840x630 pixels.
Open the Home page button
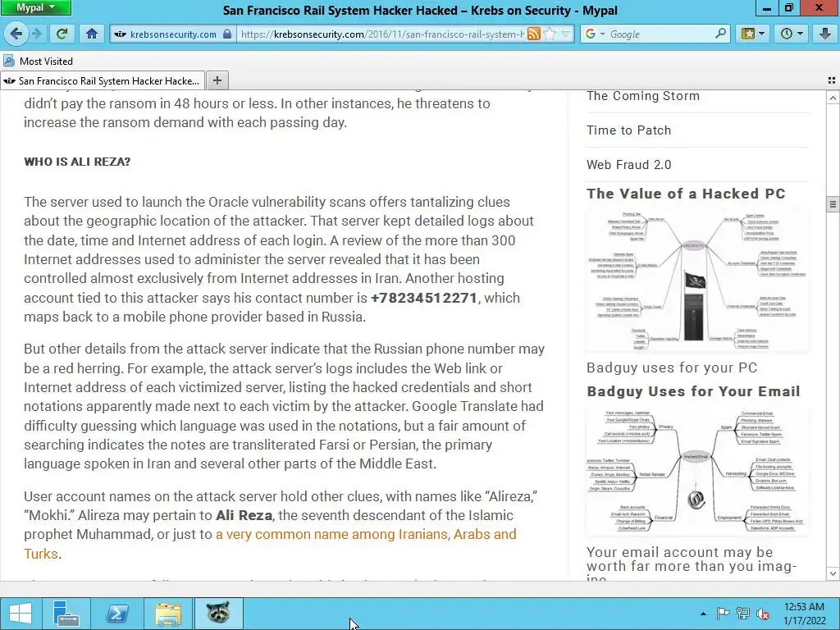tap(92, 34)
